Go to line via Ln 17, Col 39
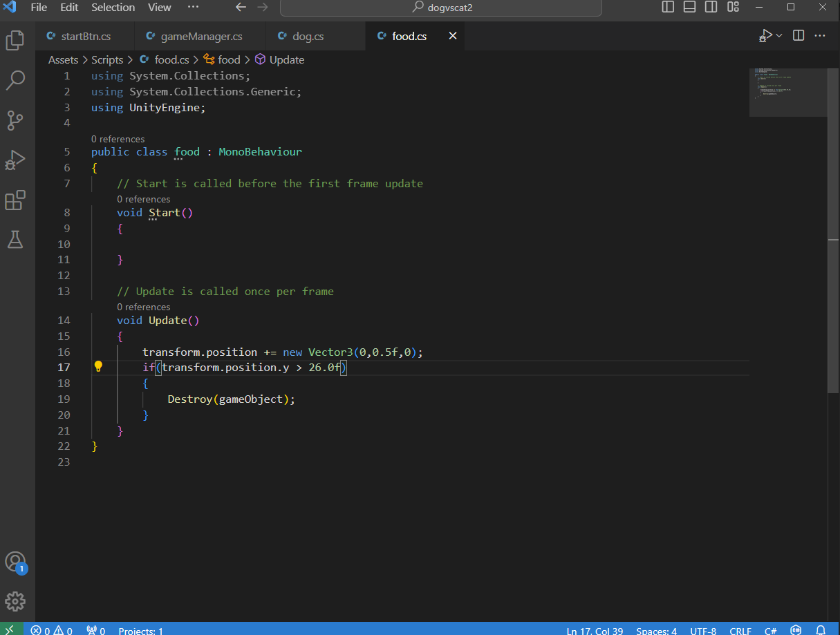Image resolution: width=840 pixels, height=635 pixels. pos(595,630)
